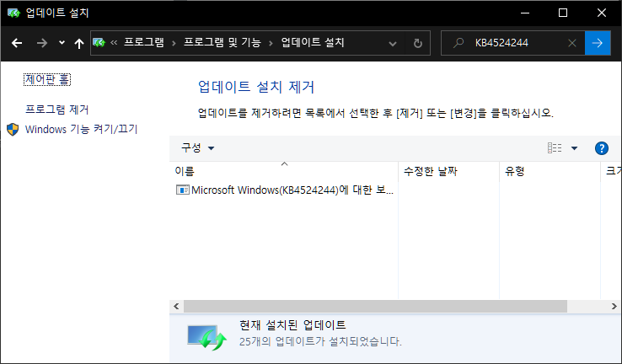Go forward with the right arrow button

41,43
